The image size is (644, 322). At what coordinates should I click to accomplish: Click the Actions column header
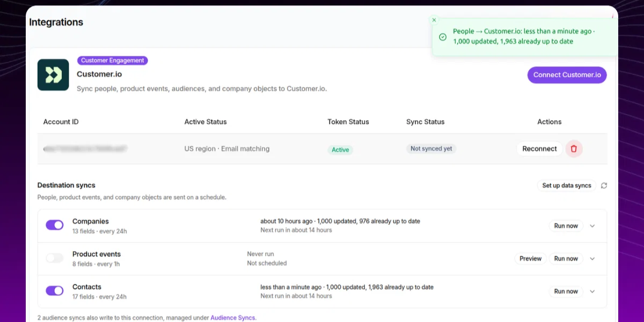(x=550, y=122)
